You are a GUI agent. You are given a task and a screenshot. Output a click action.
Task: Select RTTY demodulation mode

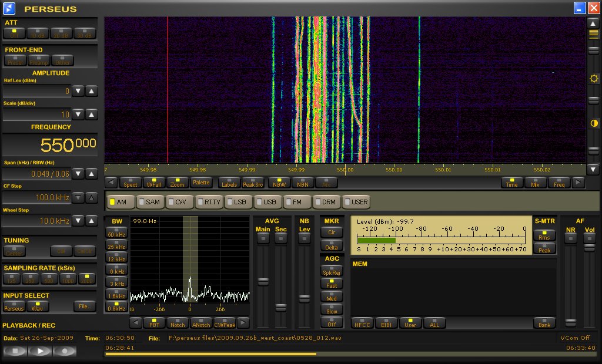coord(209,202)
